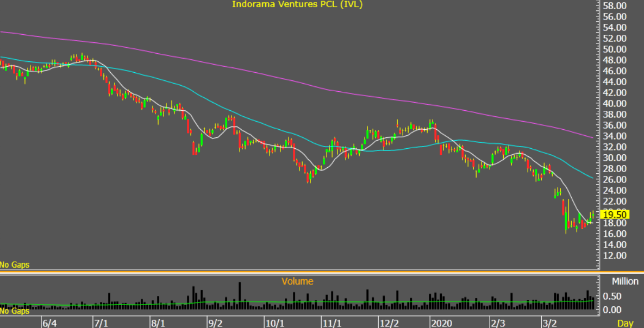644x328 pixels.
Task: Click the No Gaps label in price panel
Action: pos(15,265)
